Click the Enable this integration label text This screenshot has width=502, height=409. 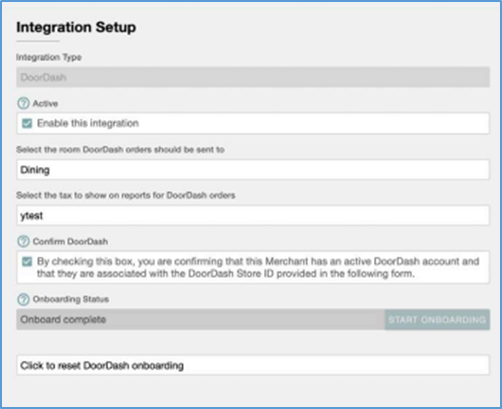click(x=88, y=123)
